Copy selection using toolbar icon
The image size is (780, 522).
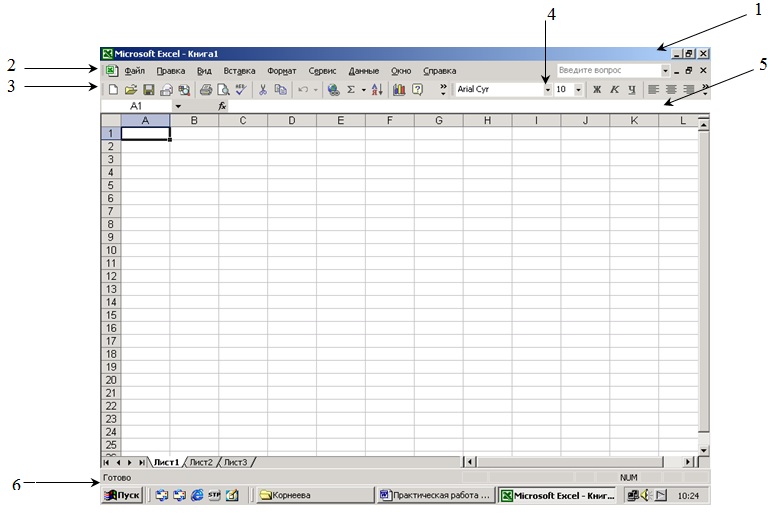(x=281, y=90)
